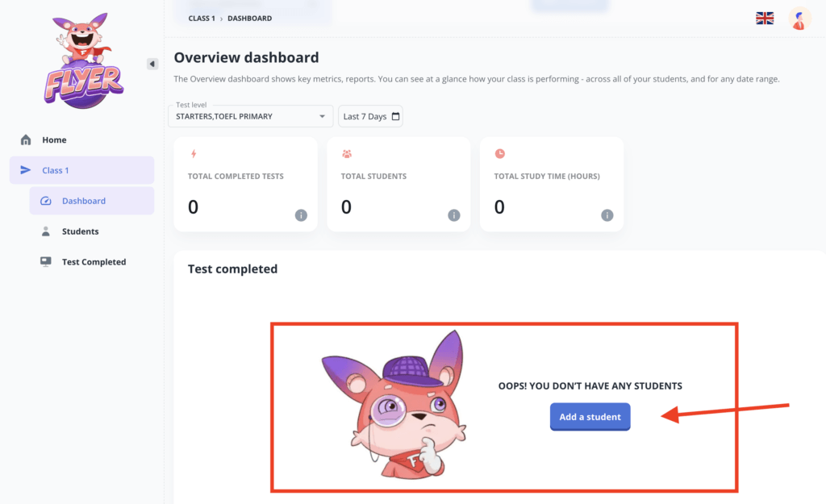
Task: Open the Students page
Action: [80, 231]
